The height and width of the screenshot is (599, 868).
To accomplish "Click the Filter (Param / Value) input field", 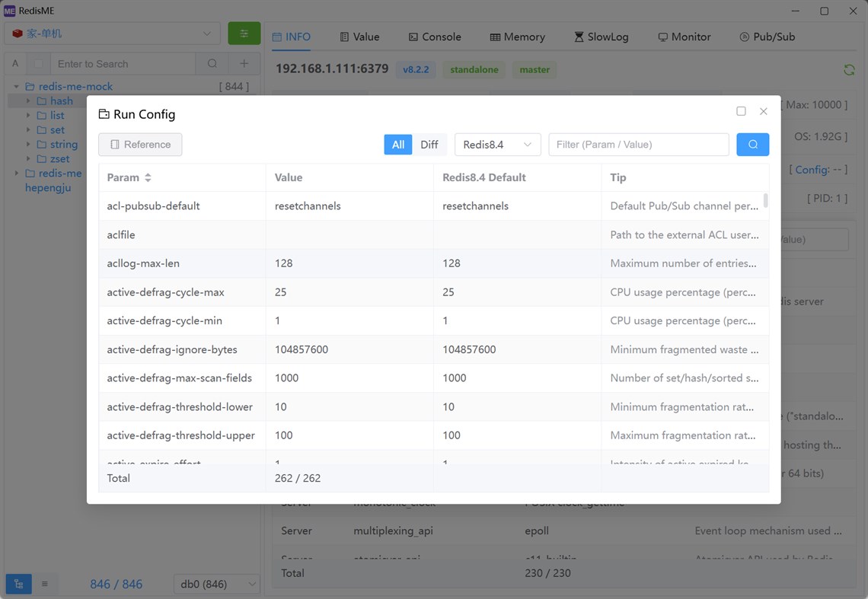I will 639,145.
